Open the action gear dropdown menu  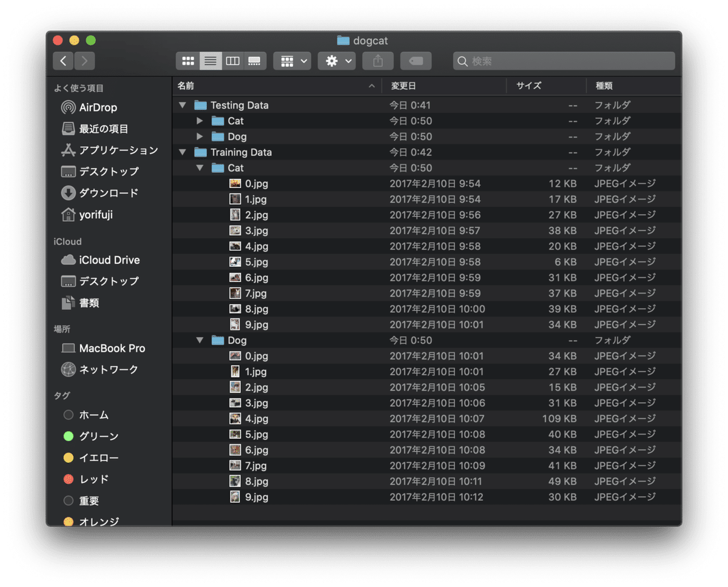click(336, 61)
